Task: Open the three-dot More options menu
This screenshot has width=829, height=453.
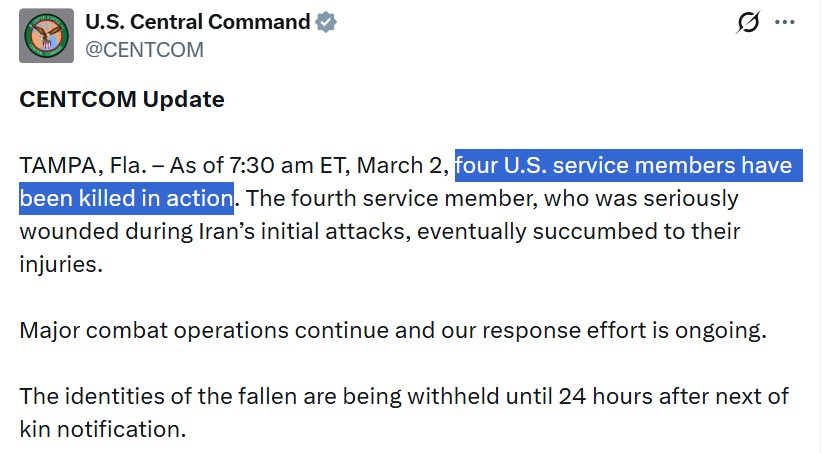Action: click(786, 22)
